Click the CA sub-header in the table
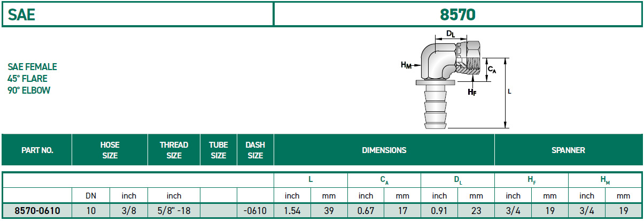This screenshot has width=644, height=221. click(x=384, y=181)
